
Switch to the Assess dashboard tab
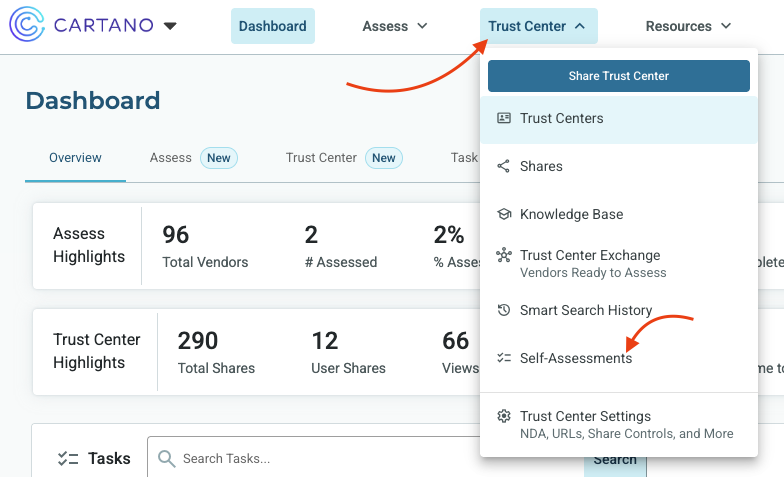click(170, 158)
